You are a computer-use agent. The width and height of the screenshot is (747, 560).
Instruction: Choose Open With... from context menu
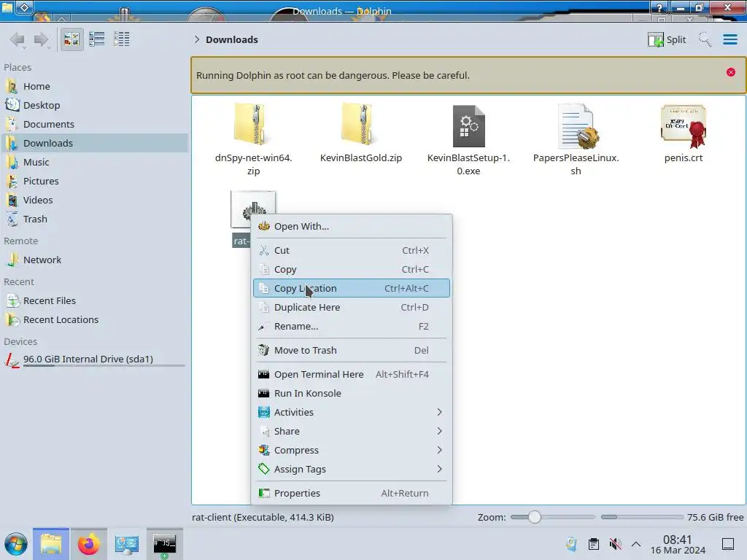pyautogui.click(x=352, y=227)
